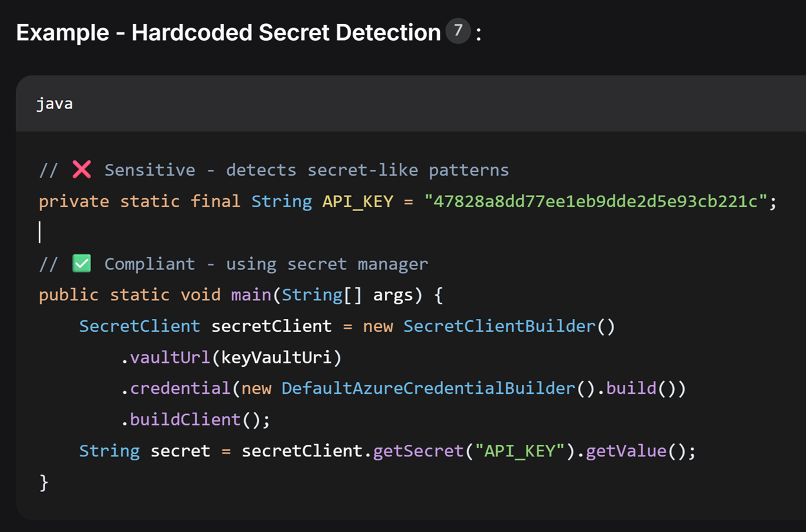Click DefaultAzureCredentialBuilder in the code
Screen dimensions: 806x532
[x=428, y=388]
